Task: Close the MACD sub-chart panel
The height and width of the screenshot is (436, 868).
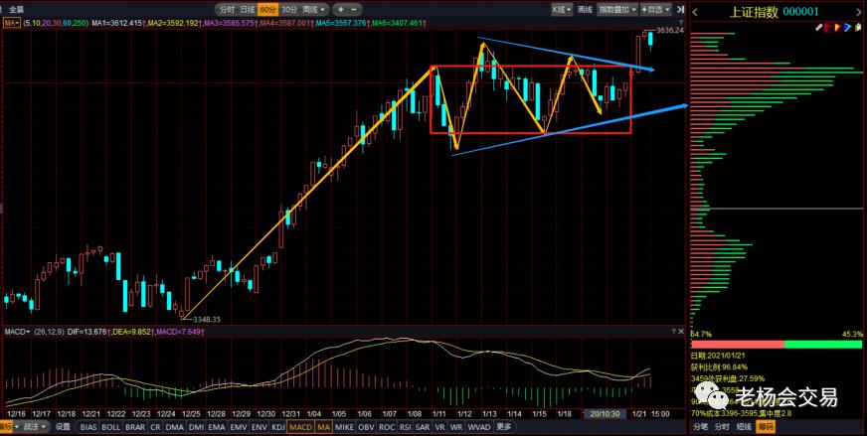Action: click(x=681, y=331)
